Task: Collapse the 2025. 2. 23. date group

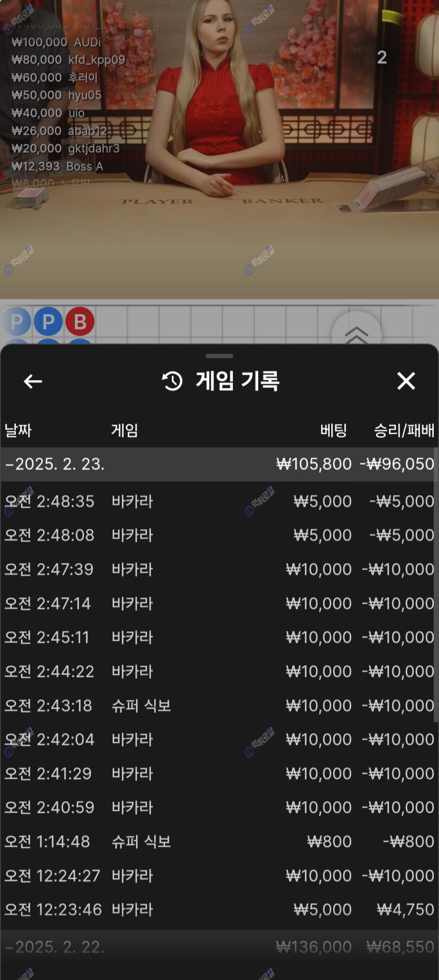Action: pos(219,464)
